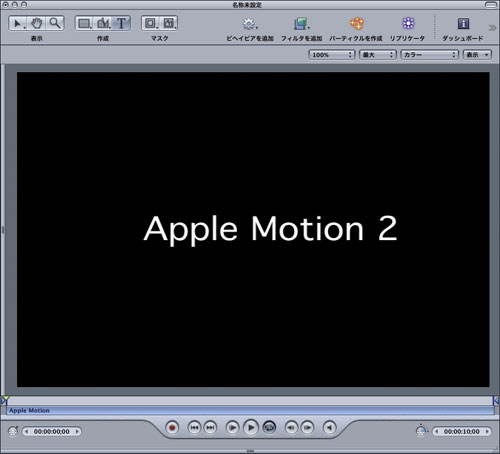Image resolution: width=500 pixels, height=454 pixels.
Task: Select the Text tool
Action: (121, 23)
